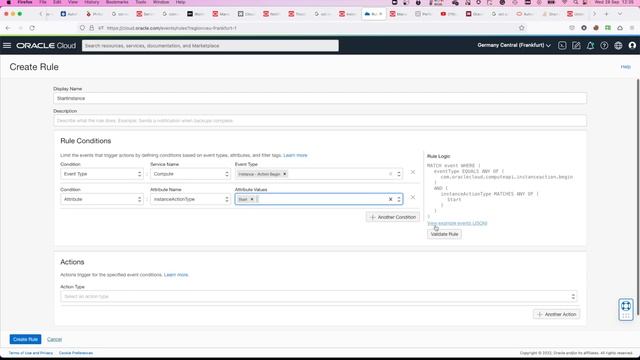The width and height of the screenshot is (640, 360).
Task: Open the Event Type multi-select dropdown arrows
Action: (x=399, y=174)
